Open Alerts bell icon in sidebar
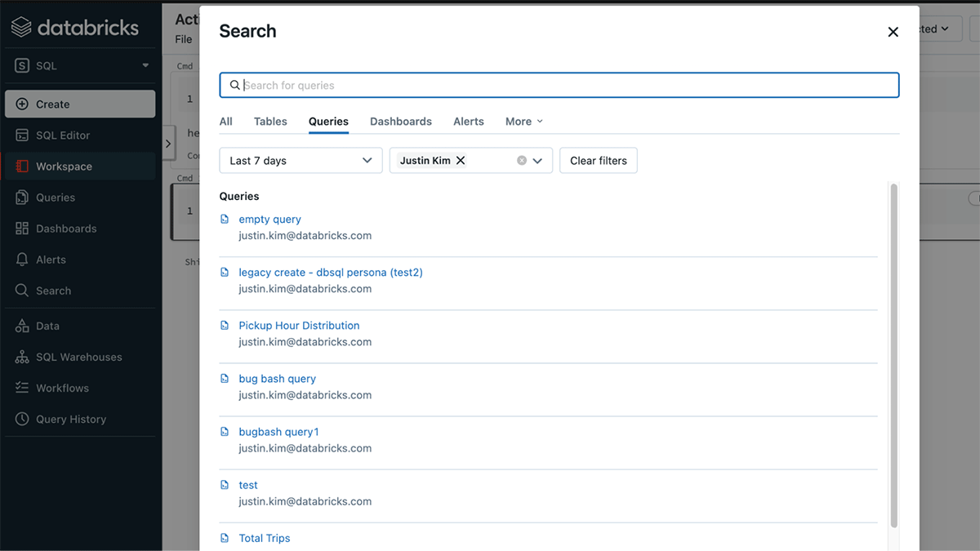 coord(22,260)
